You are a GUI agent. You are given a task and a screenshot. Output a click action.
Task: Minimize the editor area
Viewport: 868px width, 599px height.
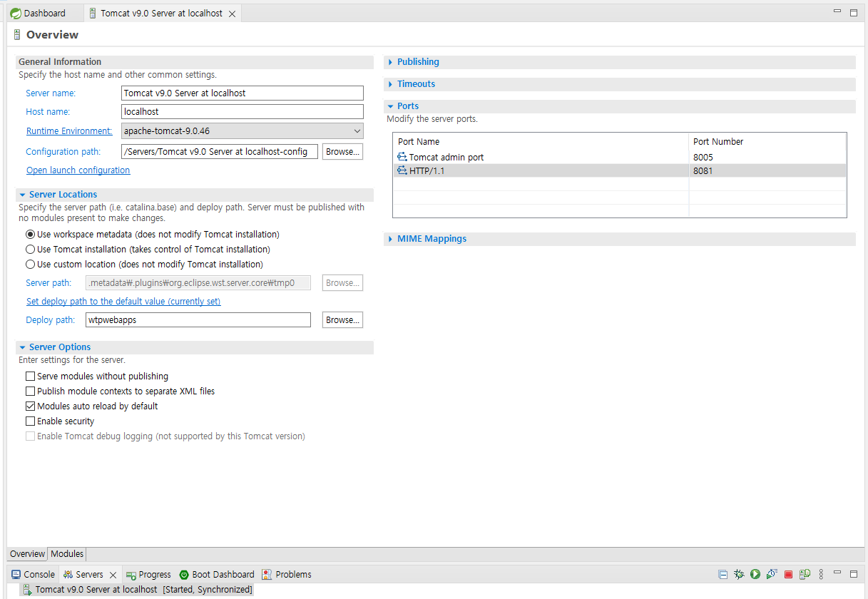click(x=837, y=12)
